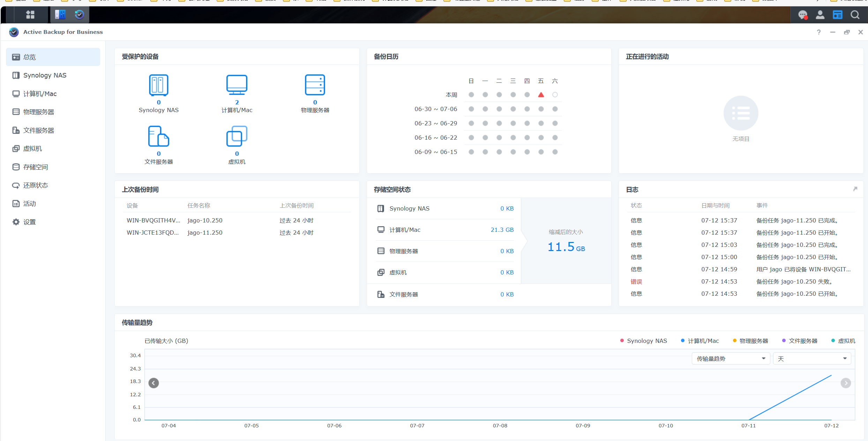Click the 日期与时间 log column header
This screenshot has height=441, width=868.
(x=716, y=205)
